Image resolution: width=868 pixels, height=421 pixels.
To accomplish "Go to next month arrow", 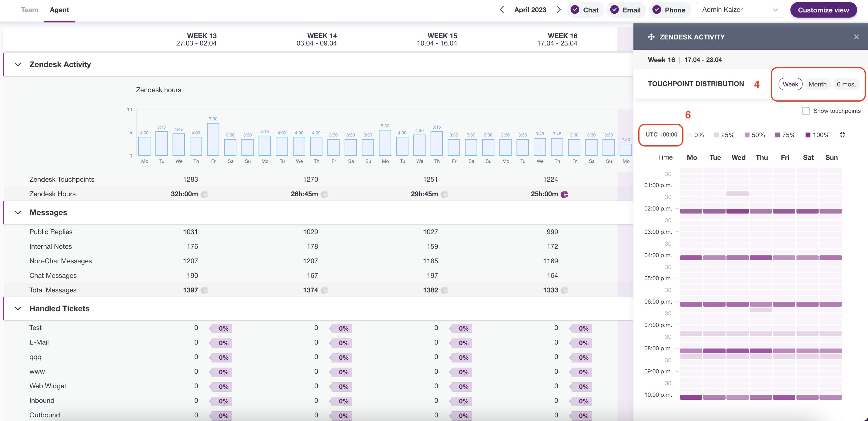I will [x=559, y=10].
